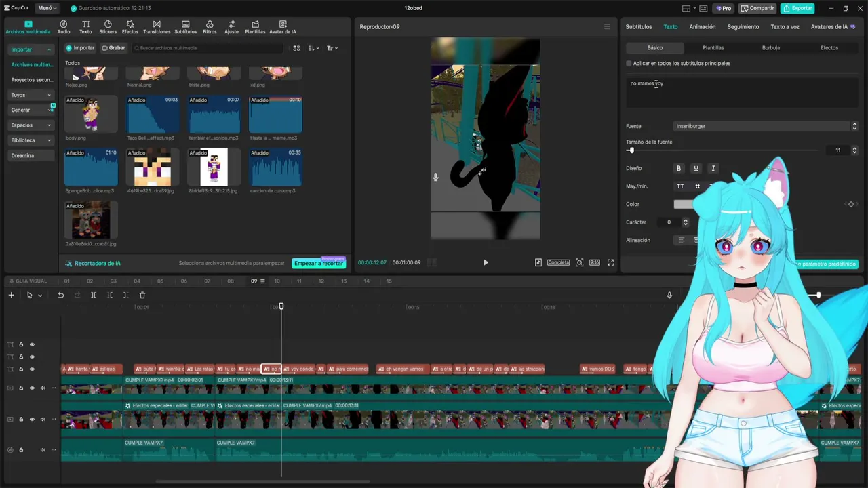Open the media sort order dropdown

pos(313,48)
